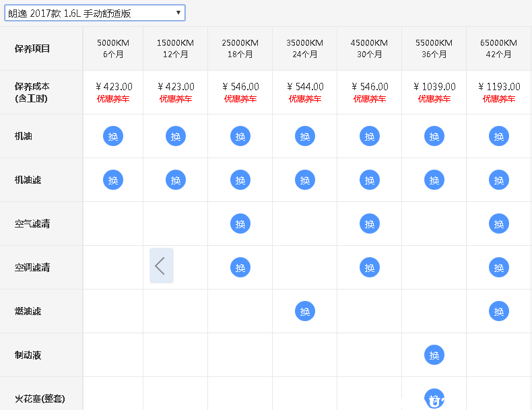This screenshot has width=532, height=410.
Task: Click 机油滤 换 icon under 15000KM
Action: 176,180
